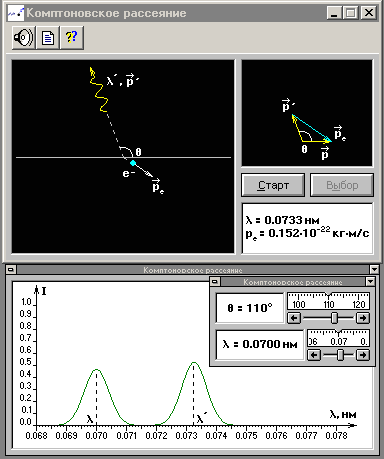Viewport: 384px width, 459px height.
Task: Click the Выбор button
Action: pos(342,185)
